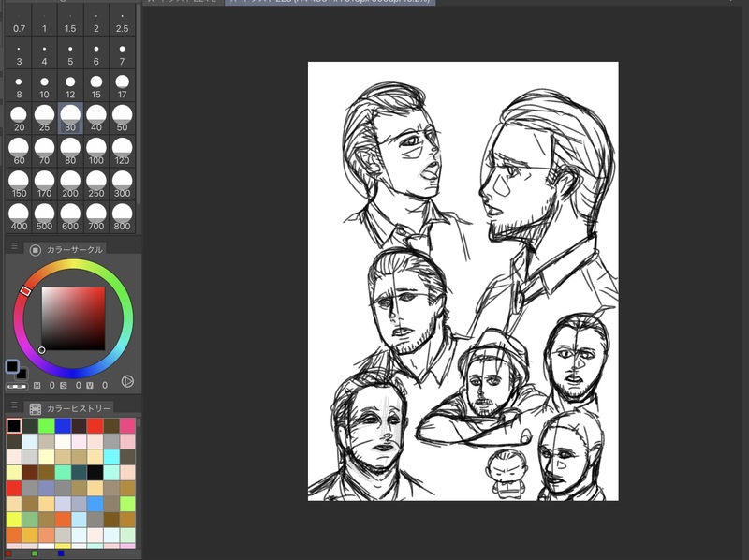This screenshot has width=749, height=560.
Task: Set brush size to 100
Action: [96, 152]
